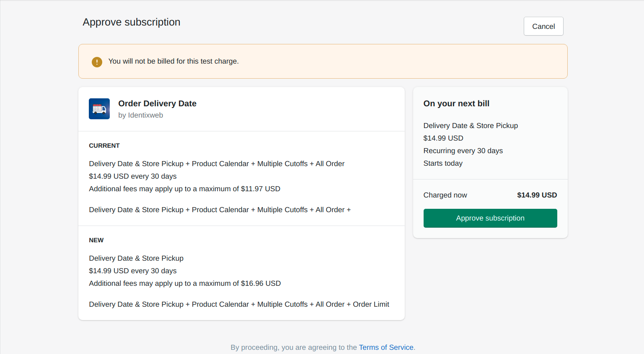The image size is (644, 354).
Task: Select the $11.97 USD maximum fees line
Action: coord(184,189)
